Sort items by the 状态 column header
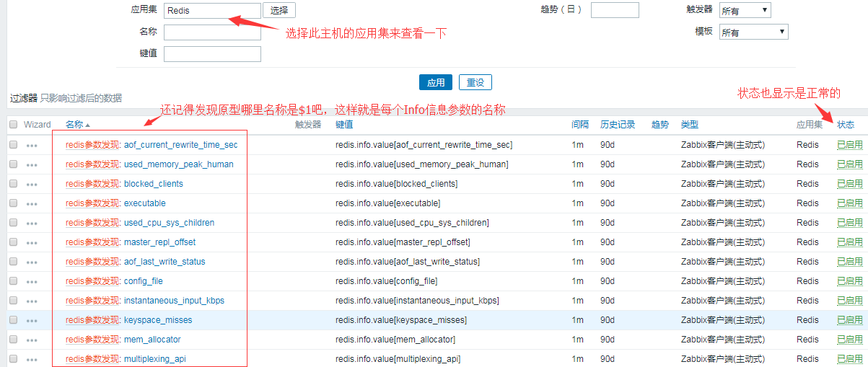868x367 pixels. click(x=846, y=125)
